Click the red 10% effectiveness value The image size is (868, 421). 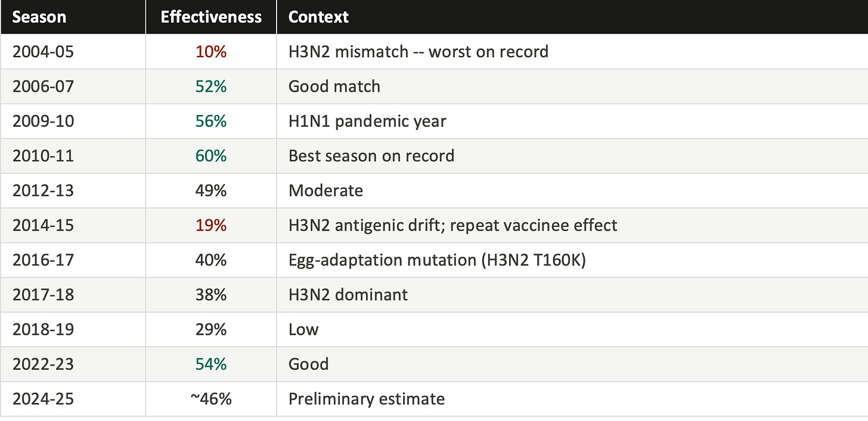(x=211, y=52)
